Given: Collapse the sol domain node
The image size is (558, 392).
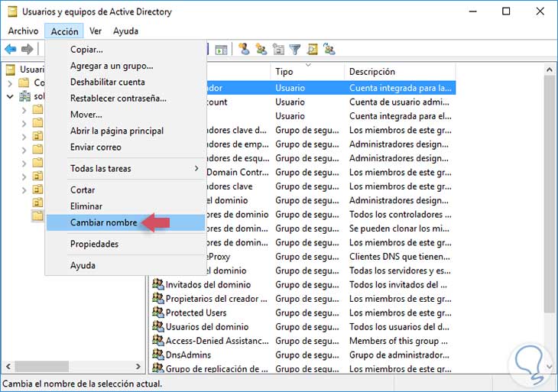Looking at the screenshot, I should (10, 96).
